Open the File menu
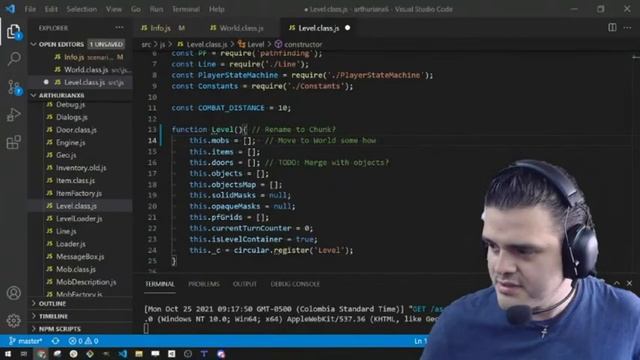640x360 pixels. (30, 9)
